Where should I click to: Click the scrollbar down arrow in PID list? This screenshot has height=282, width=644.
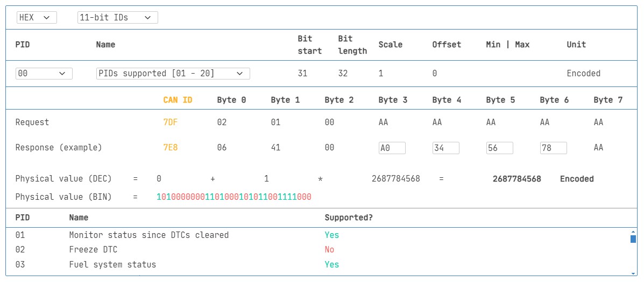tap(633, 273)
